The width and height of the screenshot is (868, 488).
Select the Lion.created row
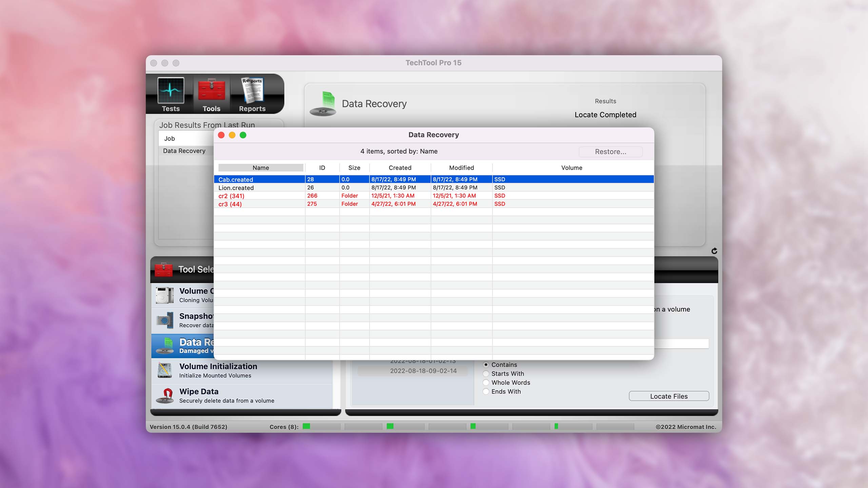click(434, 187)
